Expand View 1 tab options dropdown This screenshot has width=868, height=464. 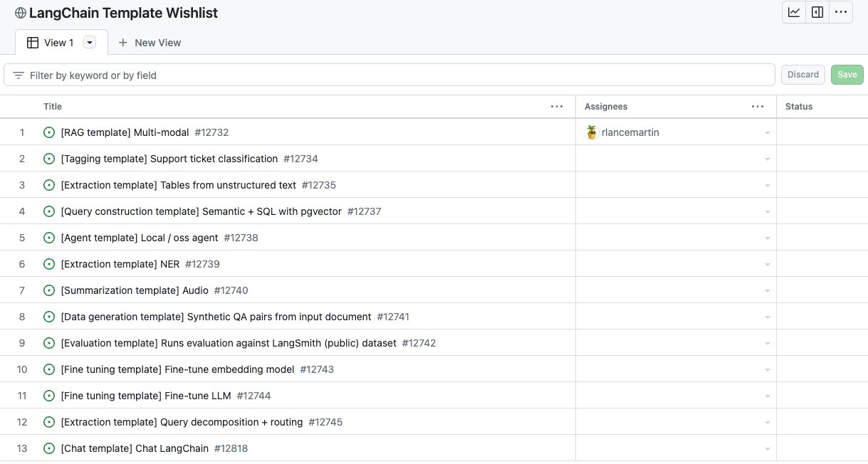[90, 43]
